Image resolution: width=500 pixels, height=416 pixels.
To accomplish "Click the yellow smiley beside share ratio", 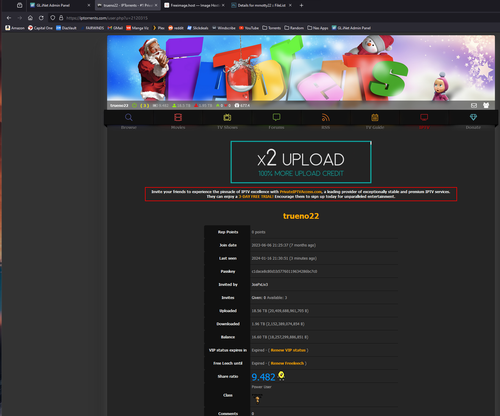I will coord(281,376).
